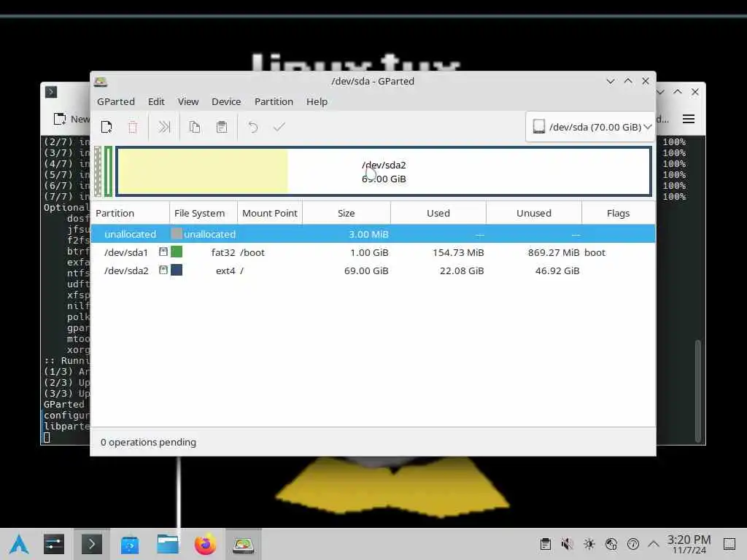Click the 154.73 MiB used cell

pos(458,253)
